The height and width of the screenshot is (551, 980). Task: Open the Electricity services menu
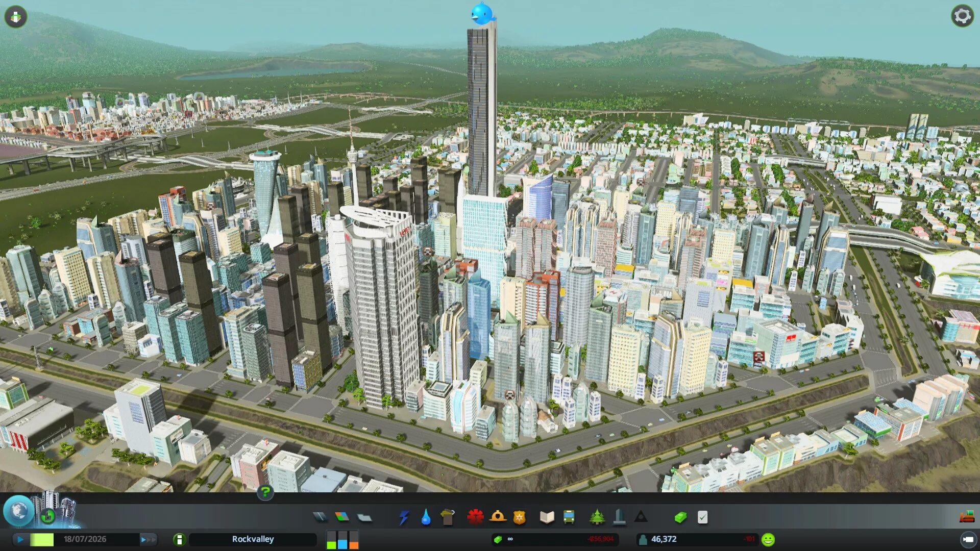click(404, 517)
